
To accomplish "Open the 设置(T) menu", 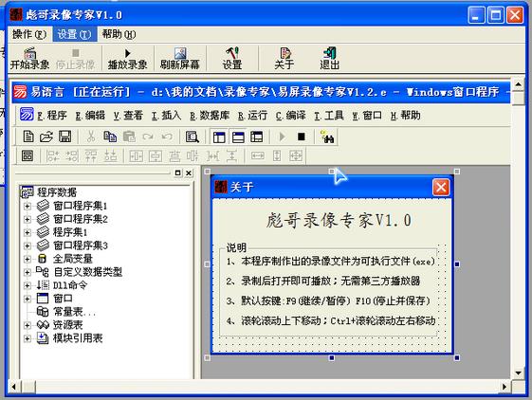I will point(74,34).
